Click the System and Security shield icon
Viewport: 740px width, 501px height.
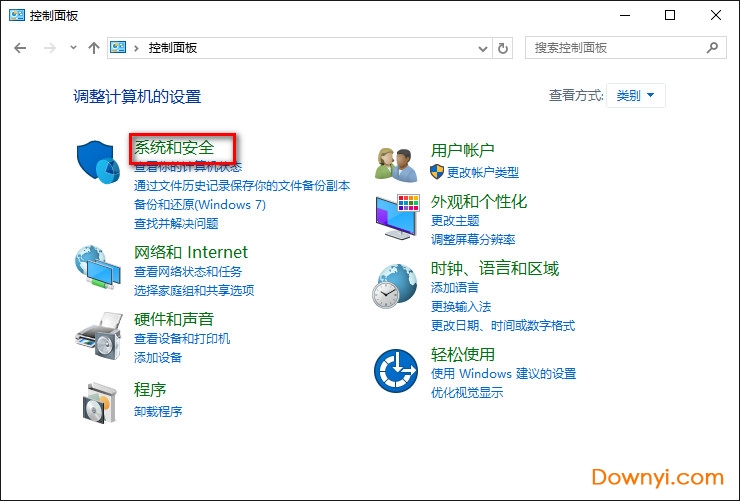[x=97, y=161]
